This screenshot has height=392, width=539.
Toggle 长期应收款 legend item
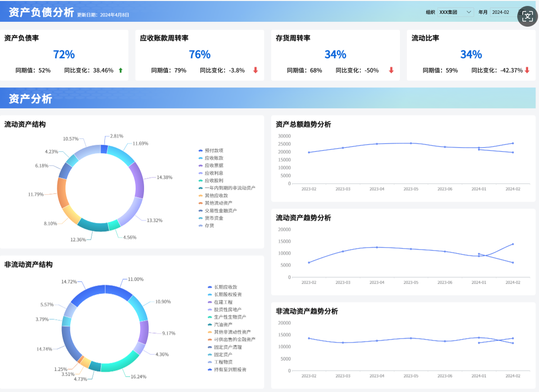[x=222, y=287]
